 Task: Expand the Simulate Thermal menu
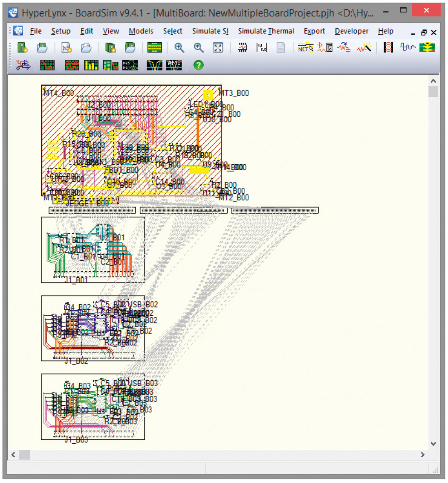coord(266,31)
